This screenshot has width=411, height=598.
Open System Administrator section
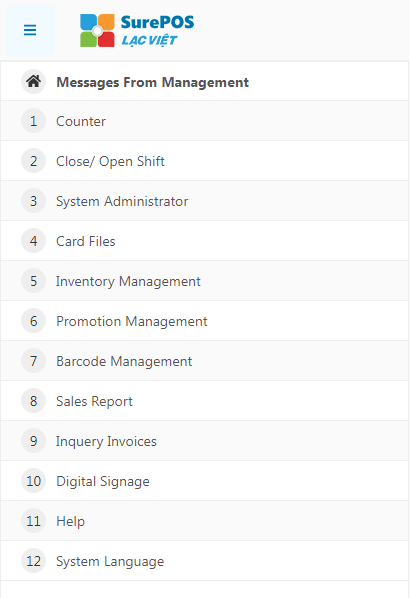coord(205,201)
